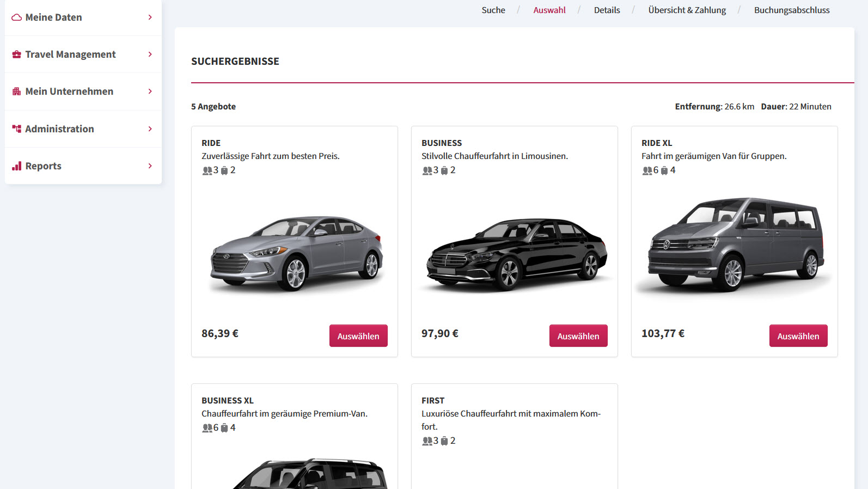Click the building icon beside Mein Unternehmen
Image resolution: width=868 pixels, height=489 pixels.
(x=17, y=91)
